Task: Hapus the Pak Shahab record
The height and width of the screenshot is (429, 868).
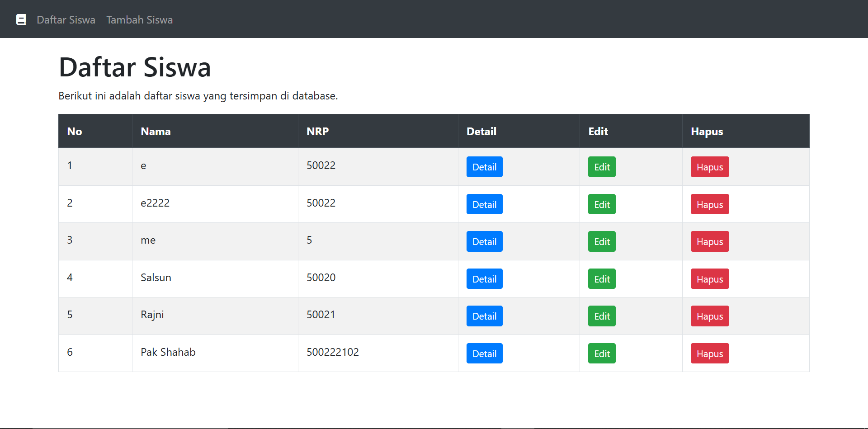Action: click(709, 354)
